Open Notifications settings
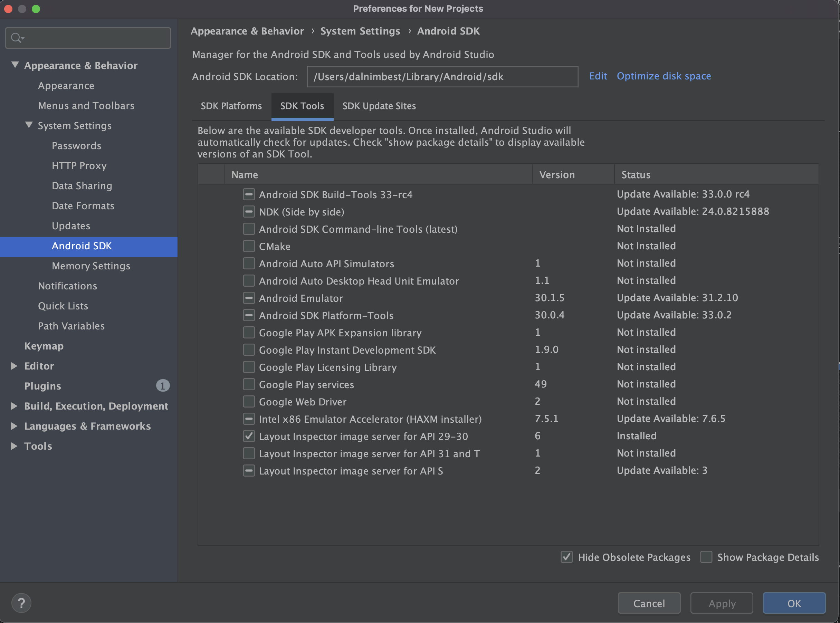Screen dimensions: 840x623 point(67,286)
